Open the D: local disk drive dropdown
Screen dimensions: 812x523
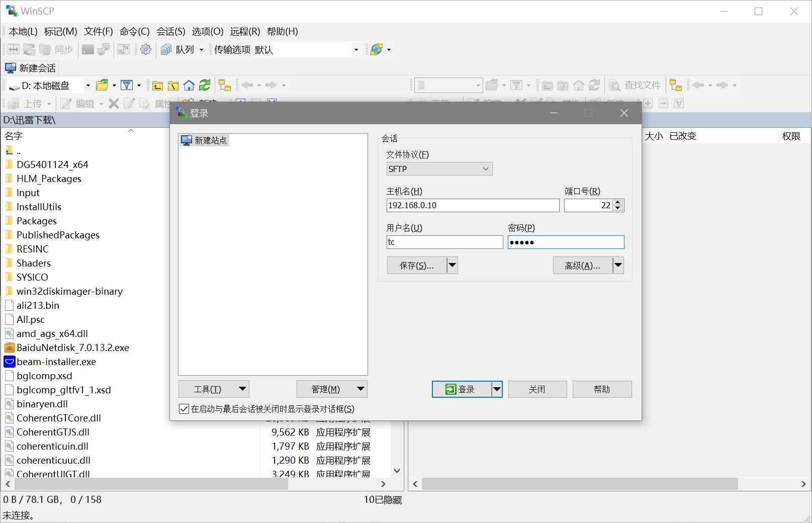click(49, 85)
